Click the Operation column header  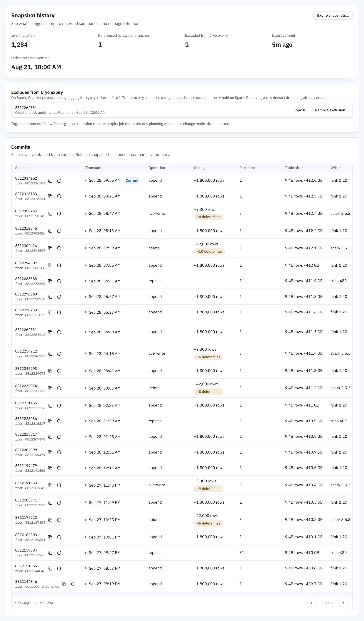[157, 168]
